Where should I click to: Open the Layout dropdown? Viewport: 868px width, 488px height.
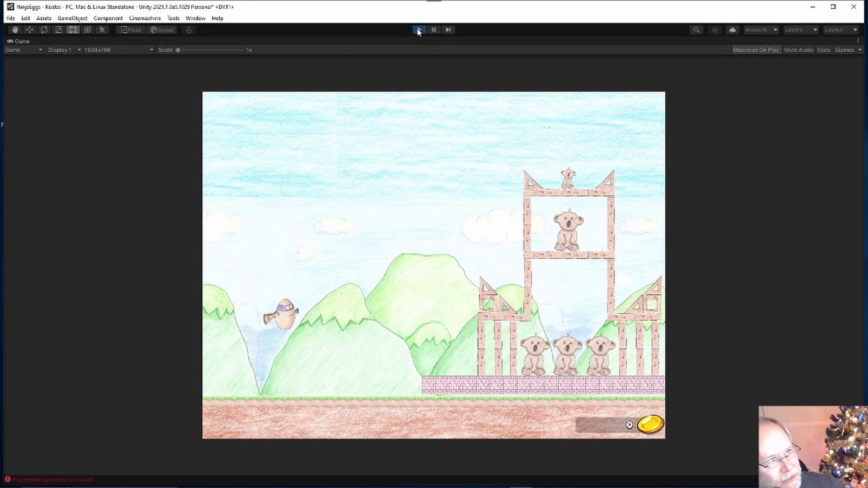pyautogui.click(x=841, y=30)
